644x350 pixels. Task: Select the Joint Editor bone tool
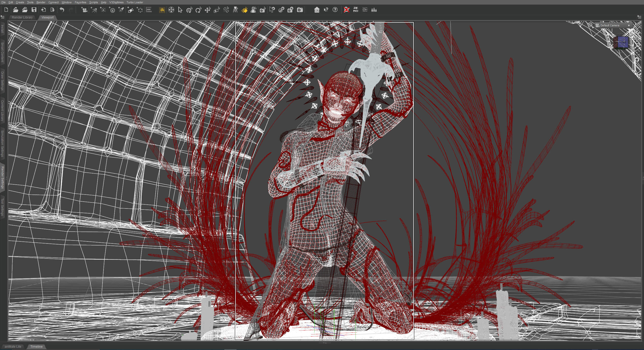click(x=226, y=10)
